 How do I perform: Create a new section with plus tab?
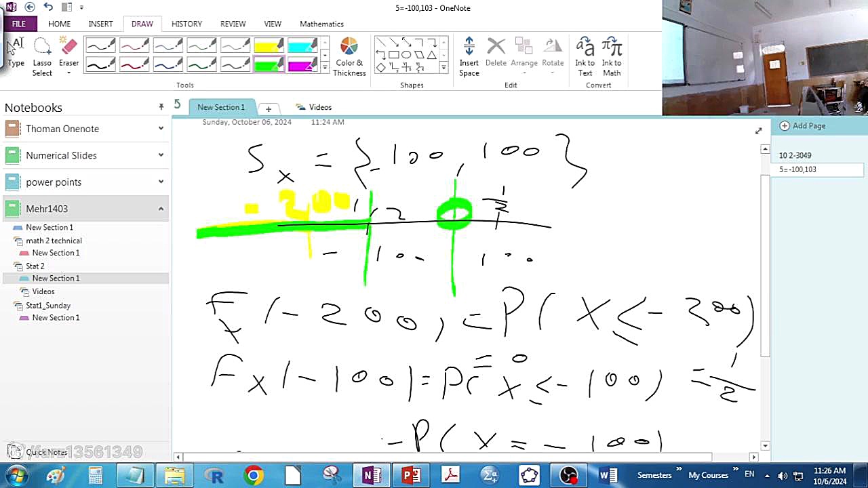269,108
